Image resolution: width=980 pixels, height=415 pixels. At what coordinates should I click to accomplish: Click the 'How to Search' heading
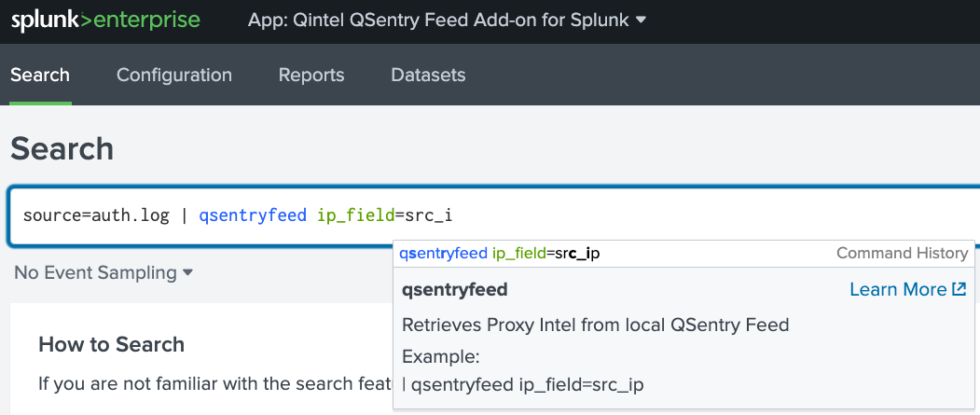[111, 344]
